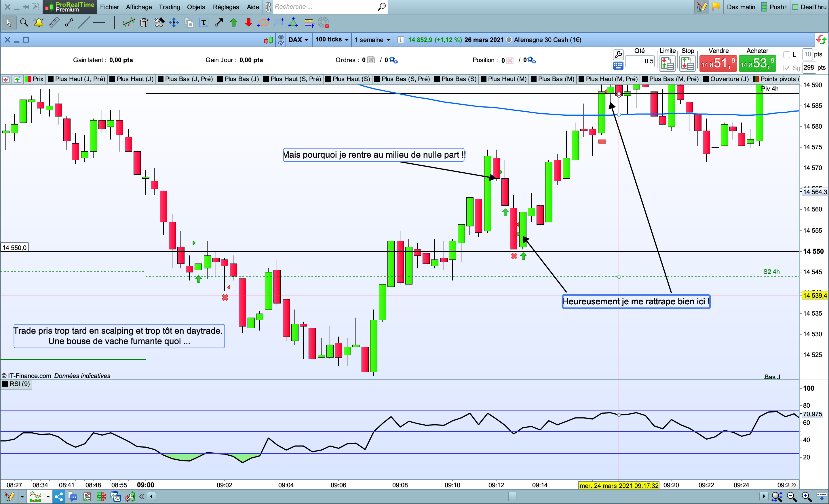Open the Objets menu

pyautogui.click(x=196, y=7)
